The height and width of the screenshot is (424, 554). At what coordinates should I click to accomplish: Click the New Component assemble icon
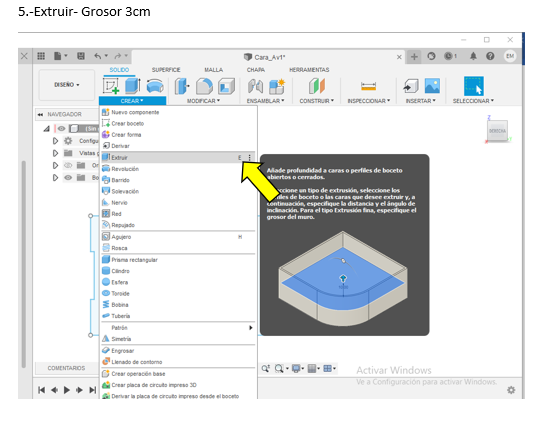point(277,86)
